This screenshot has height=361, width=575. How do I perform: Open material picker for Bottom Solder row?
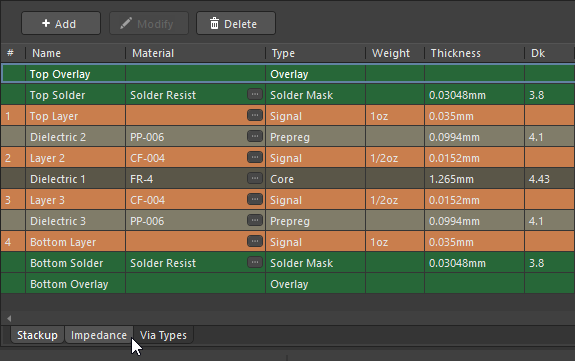[255, 262]
